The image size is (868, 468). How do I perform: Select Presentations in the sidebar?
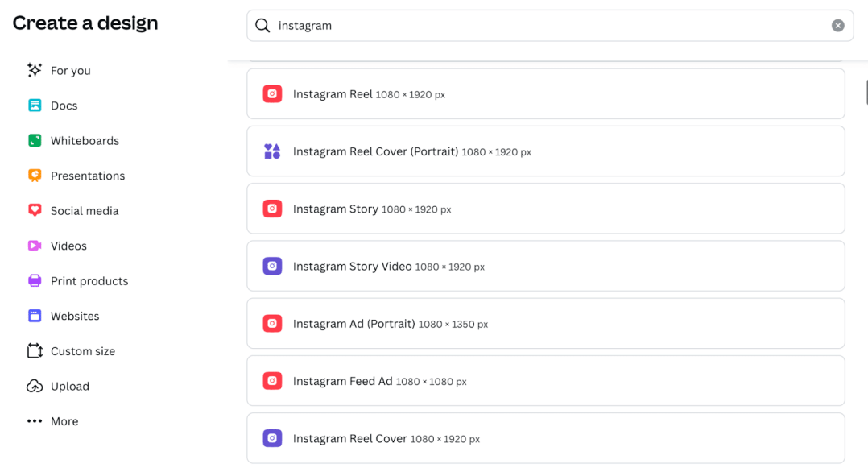[88, 176]
